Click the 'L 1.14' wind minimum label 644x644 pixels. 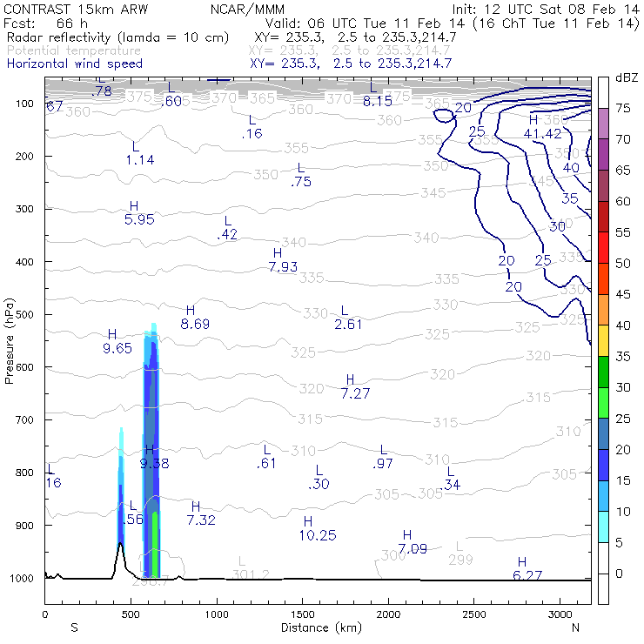(140, 153)
